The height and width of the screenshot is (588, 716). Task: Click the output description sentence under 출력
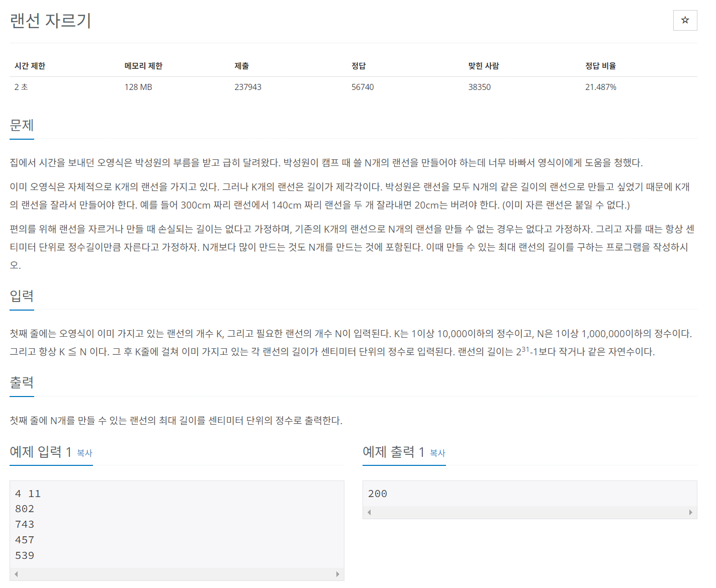pyautogui.click(x=176, y=420)
